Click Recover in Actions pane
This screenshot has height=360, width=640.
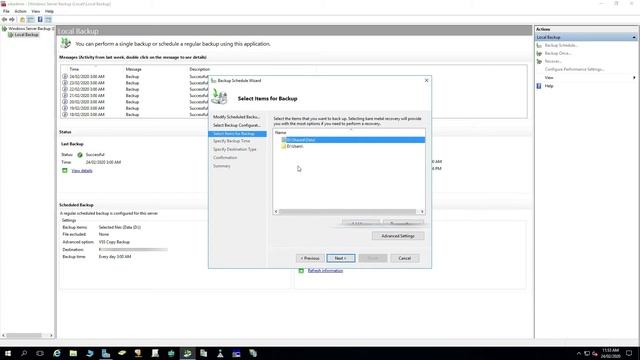point(553,61)
